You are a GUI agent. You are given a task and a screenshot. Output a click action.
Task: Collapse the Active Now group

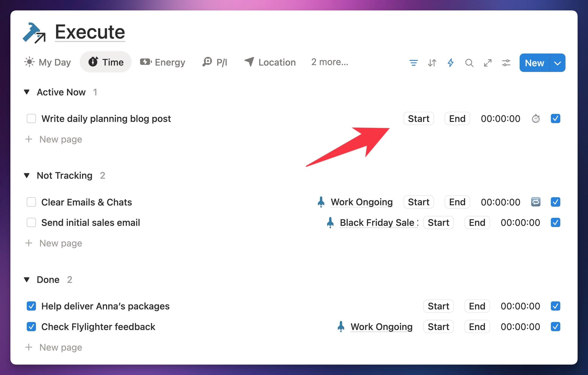(x=27, y=92)
